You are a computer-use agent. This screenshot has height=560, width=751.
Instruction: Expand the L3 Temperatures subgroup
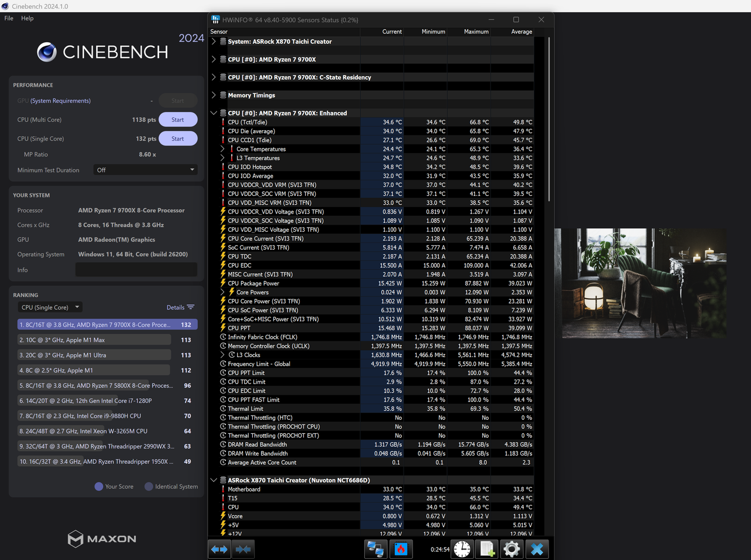pos(222,158)
